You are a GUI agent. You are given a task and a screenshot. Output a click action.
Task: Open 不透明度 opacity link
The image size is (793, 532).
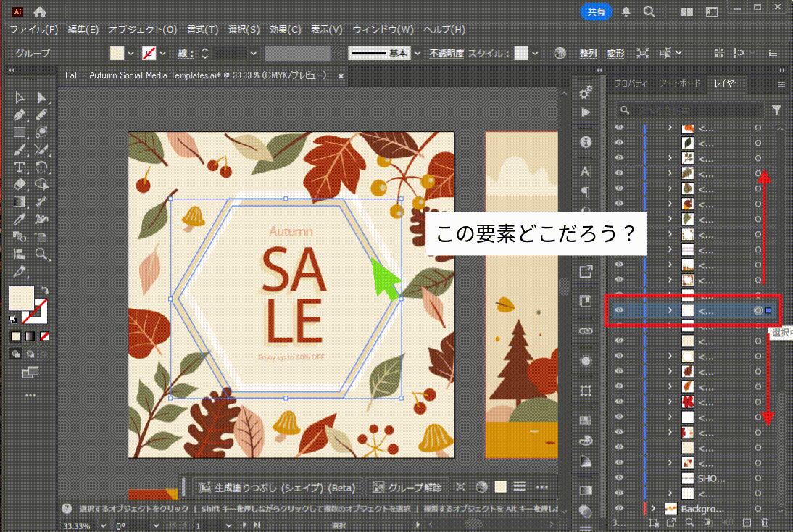pyautogui.click(x=447, y=53)
